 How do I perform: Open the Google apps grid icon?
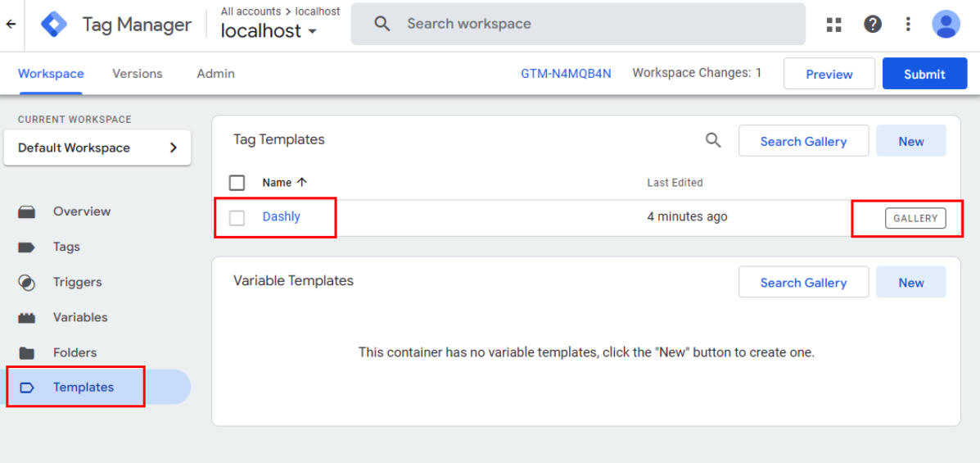coord(833,25)
